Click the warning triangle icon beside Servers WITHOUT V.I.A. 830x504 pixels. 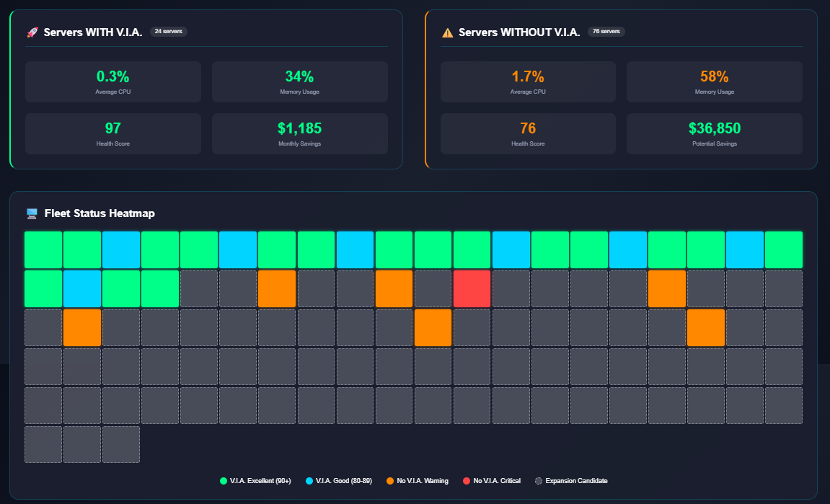(x=447, y=32)
